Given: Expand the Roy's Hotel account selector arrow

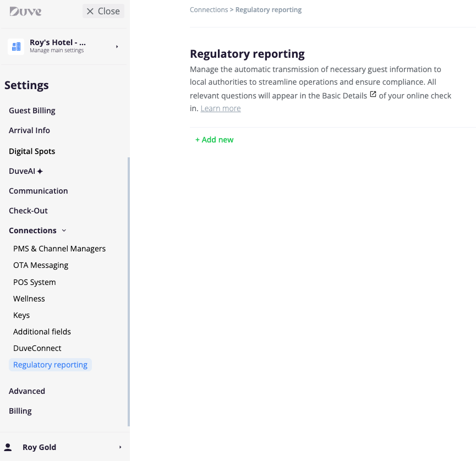Looking at the screenshot, I should click(x=117, y=47).
